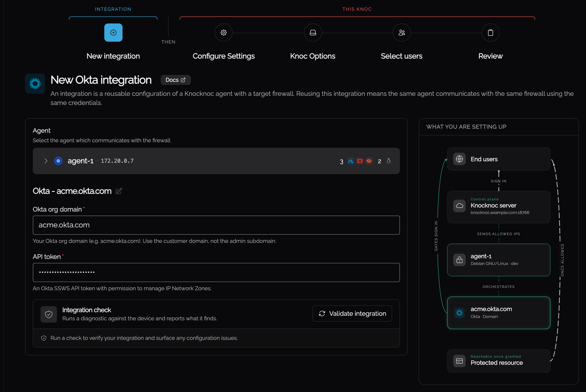Click the orange striped icon in agent-1 row
The width and height of the screenshot is (586, 392).
[x=369, y=161]
